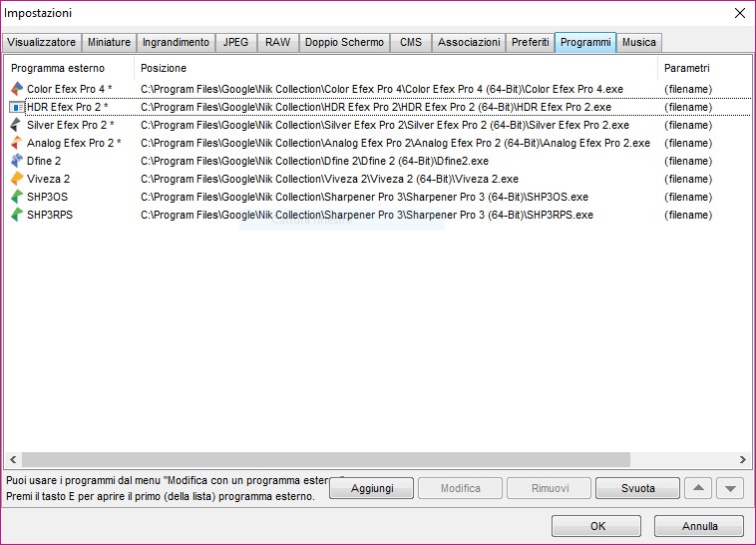Select the Analog Efex Pro 2 * entry
The height and width of the screenshot is (545, 756).
click(74, 143)
